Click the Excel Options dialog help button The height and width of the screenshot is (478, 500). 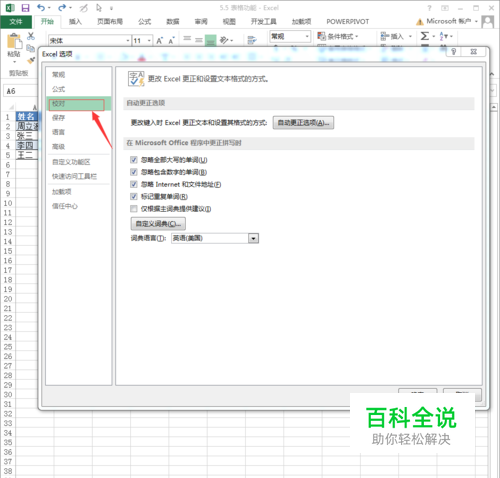pos(454,52)
